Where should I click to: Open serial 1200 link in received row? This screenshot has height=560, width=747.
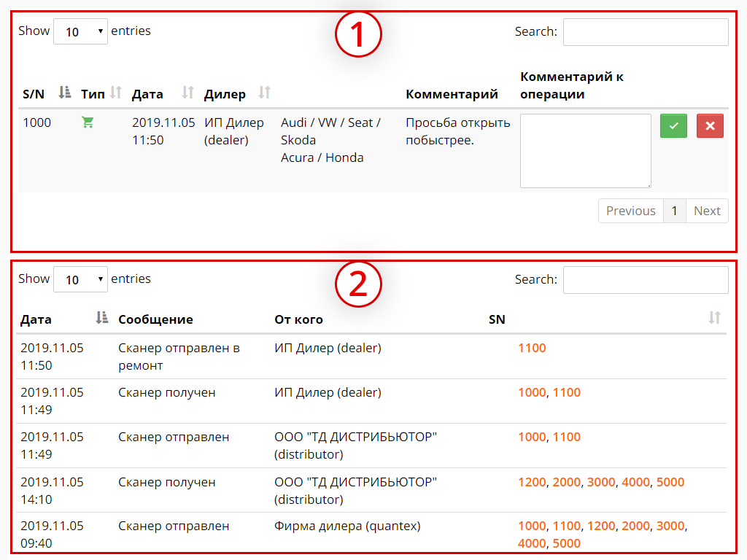[532, 482]
